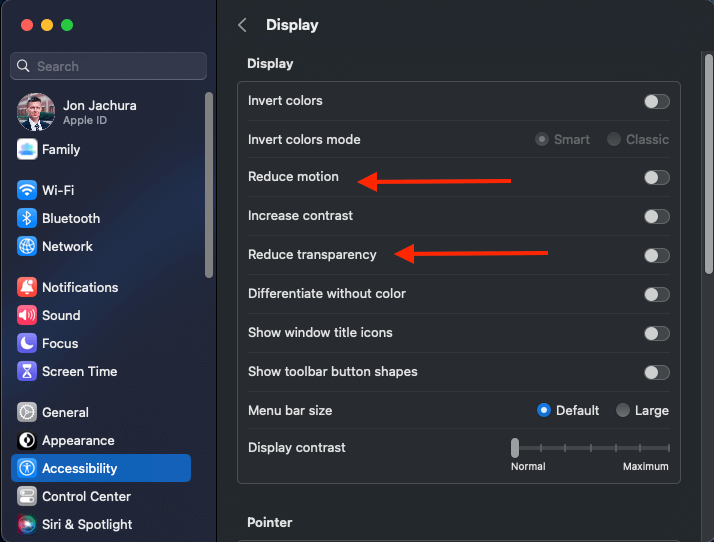Select the Bluetooth icon in sidebar
This screenshot has height=542, width=714.
coord(27,218)
